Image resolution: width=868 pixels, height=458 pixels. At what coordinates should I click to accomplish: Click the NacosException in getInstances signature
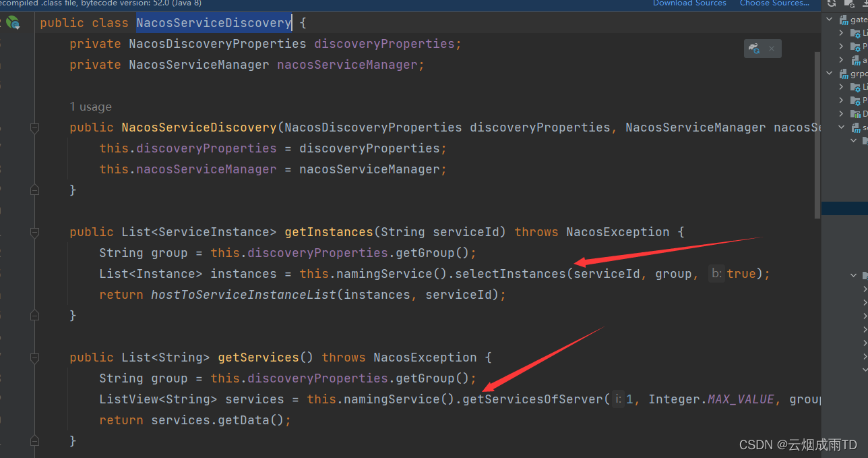point(617,232)
